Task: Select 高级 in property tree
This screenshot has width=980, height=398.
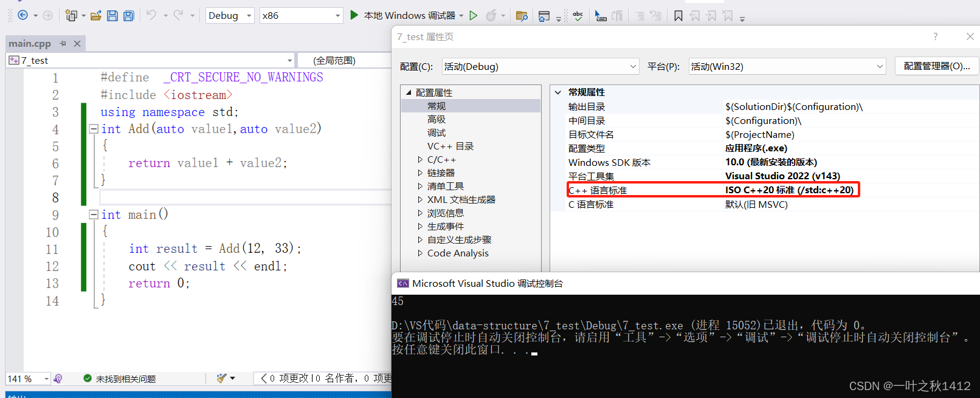Action: click(x=437, y=119)
